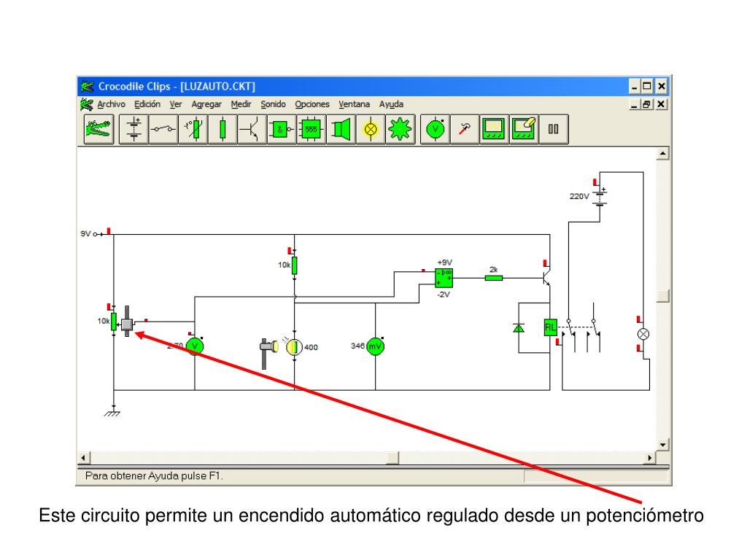Open the Sonido menu
747x560 pixels.
(x=273, y=104)
